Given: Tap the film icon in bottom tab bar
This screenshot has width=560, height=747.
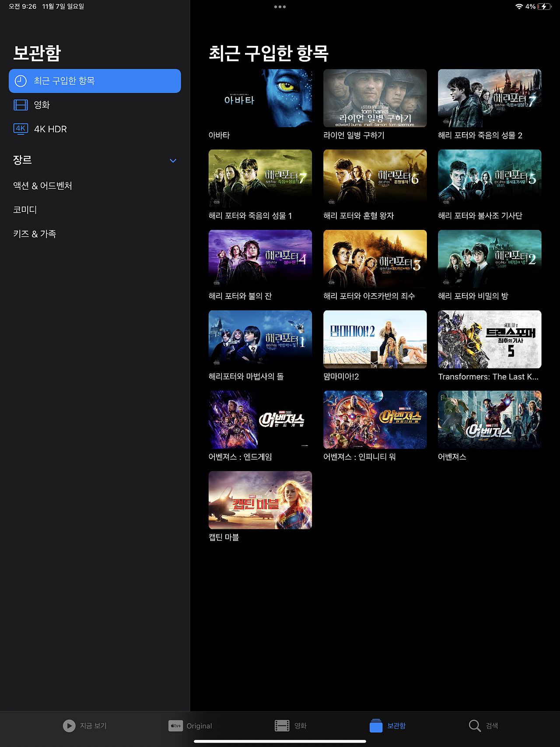Looking at the screenshot, I should pyautogui.click(x=282, y=726).
